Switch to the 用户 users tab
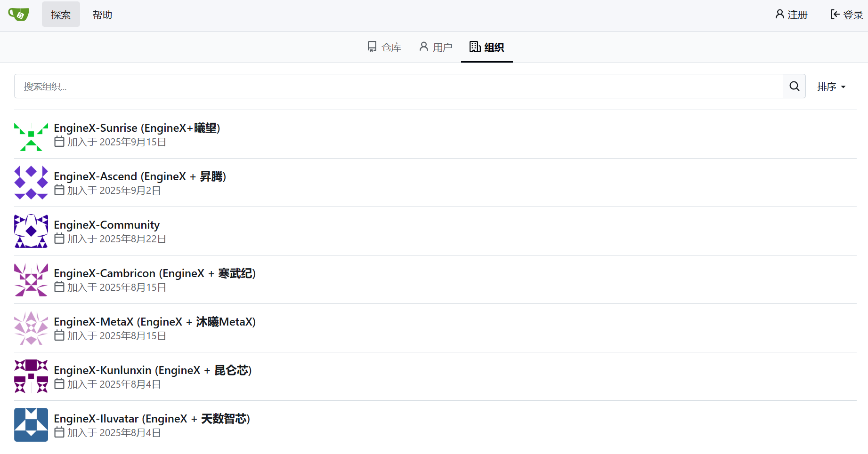 (x=436, y=47)
